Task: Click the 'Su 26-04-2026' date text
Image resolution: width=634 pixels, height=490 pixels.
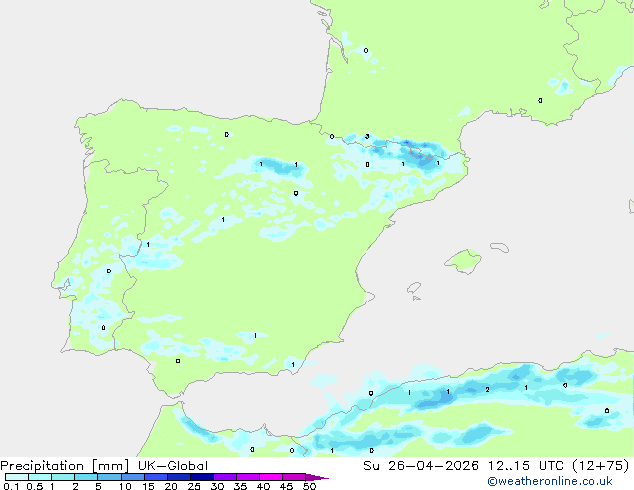Action: 421,466
